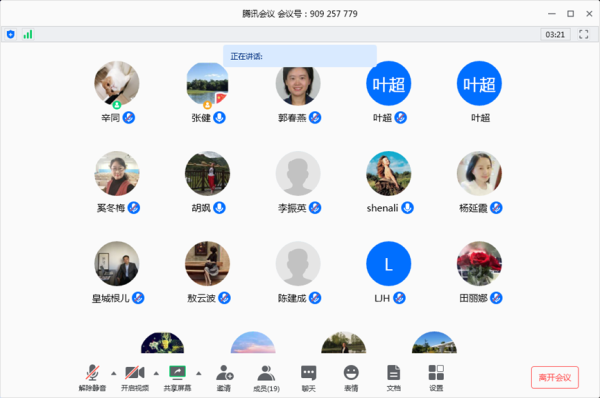
Task: Expand camera options arrow
Action: (x=156, y=373)
